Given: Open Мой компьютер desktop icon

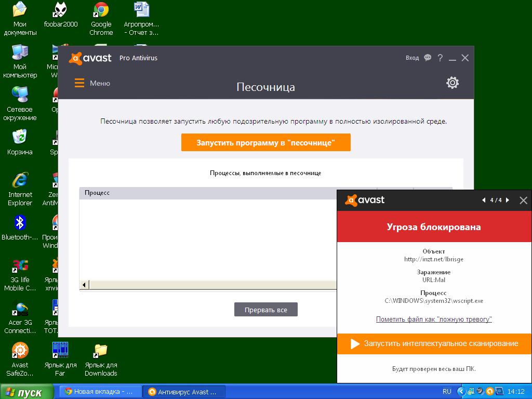Looking at the screenshot, I should click(x=20, y=61).
